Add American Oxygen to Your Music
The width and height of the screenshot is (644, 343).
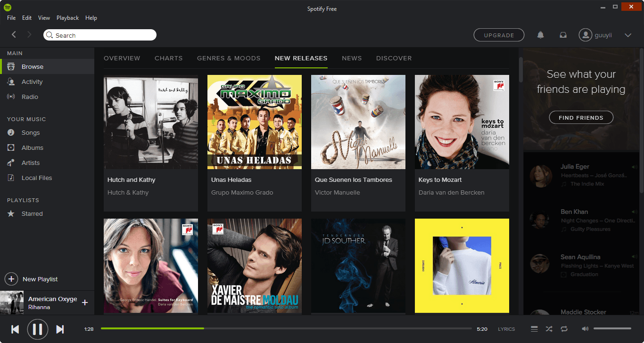click(85, 302)
